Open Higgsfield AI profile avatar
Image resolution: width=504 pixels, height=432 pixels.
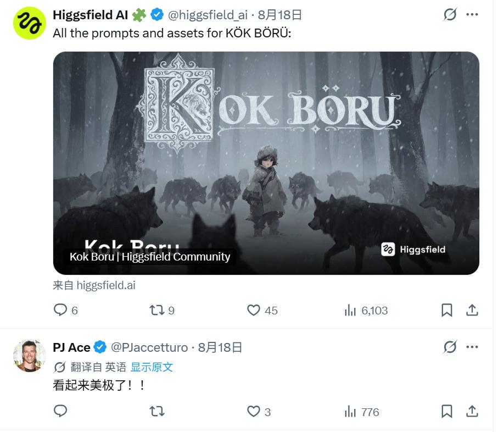tap(29, 23)
